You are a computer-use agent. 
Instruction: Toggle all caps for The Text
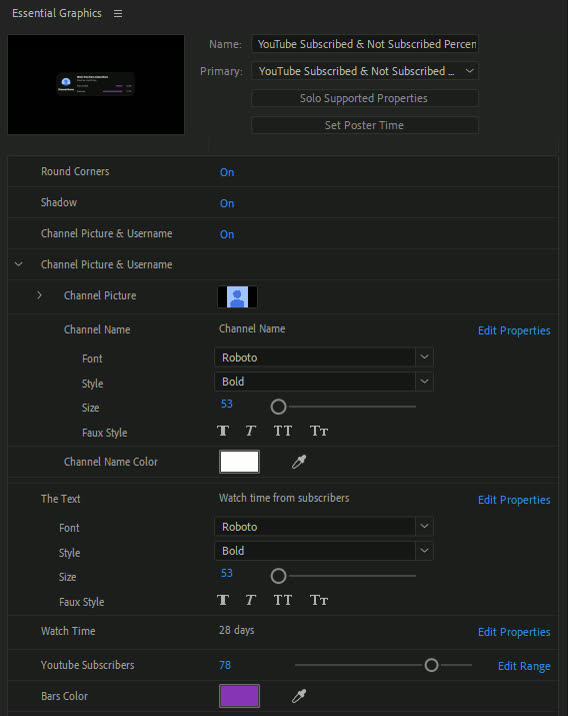tap(283, 600)
